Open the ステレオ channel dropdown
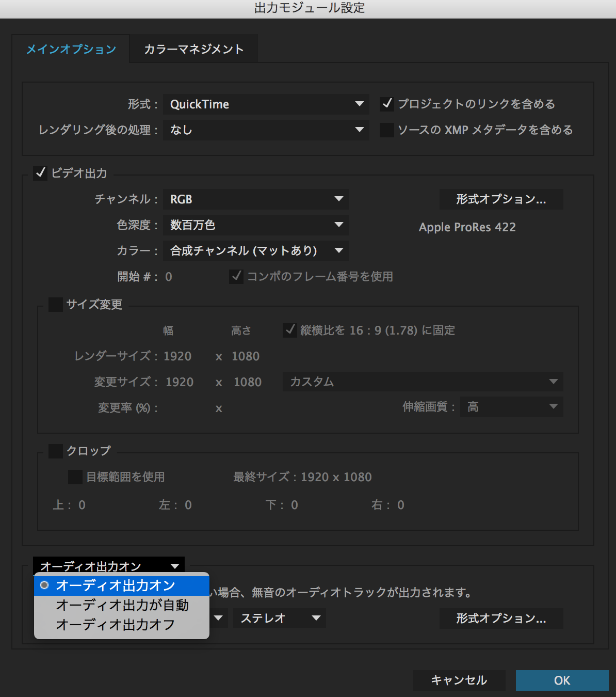 (x=279, y=618)
